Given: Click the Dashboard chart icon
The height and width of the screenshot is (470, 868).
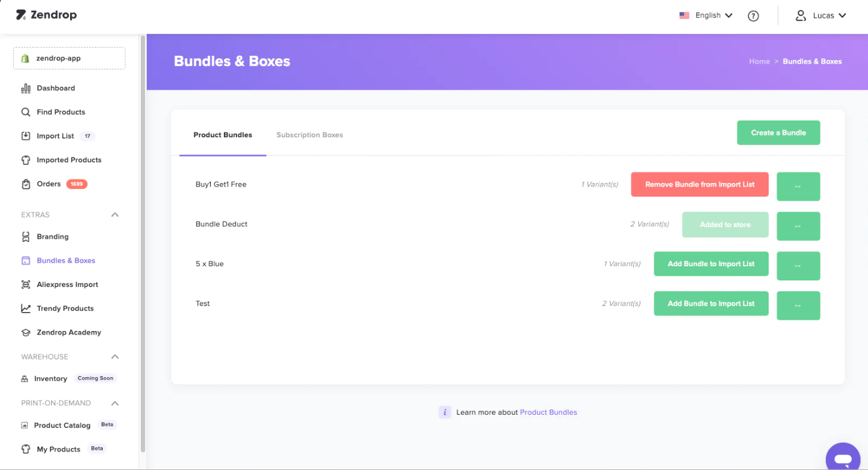Looking at the screenshot, I should [x=26, y=89].
